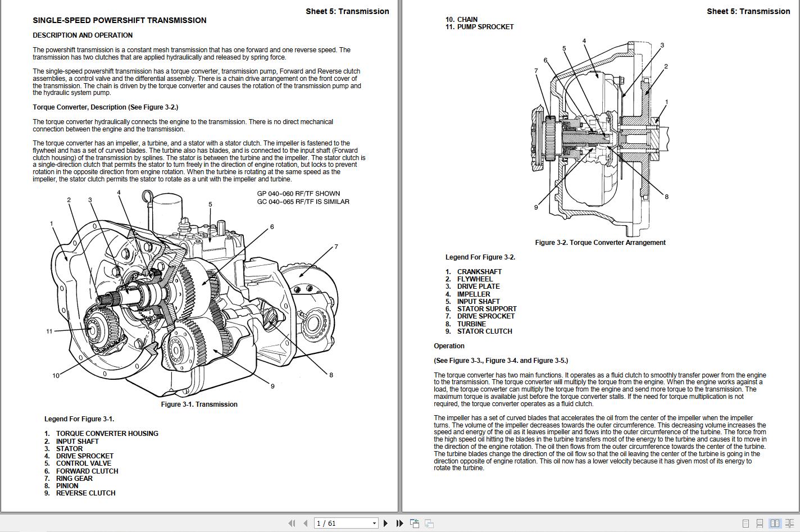Viewport: 800px width, 532px height.
Task: Go forward to the next view
Action: pos(429,523)
